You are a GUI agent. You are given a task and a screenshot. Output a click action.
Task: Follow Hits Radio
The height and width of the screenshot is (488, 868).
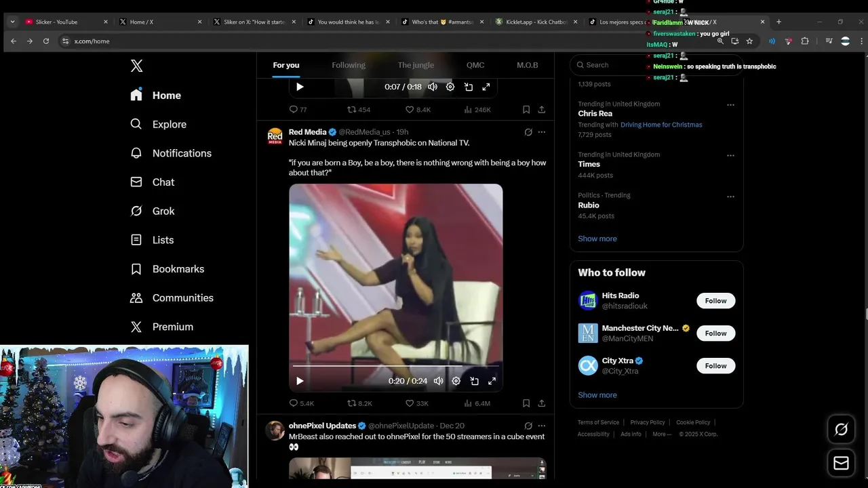click(715, 301)
